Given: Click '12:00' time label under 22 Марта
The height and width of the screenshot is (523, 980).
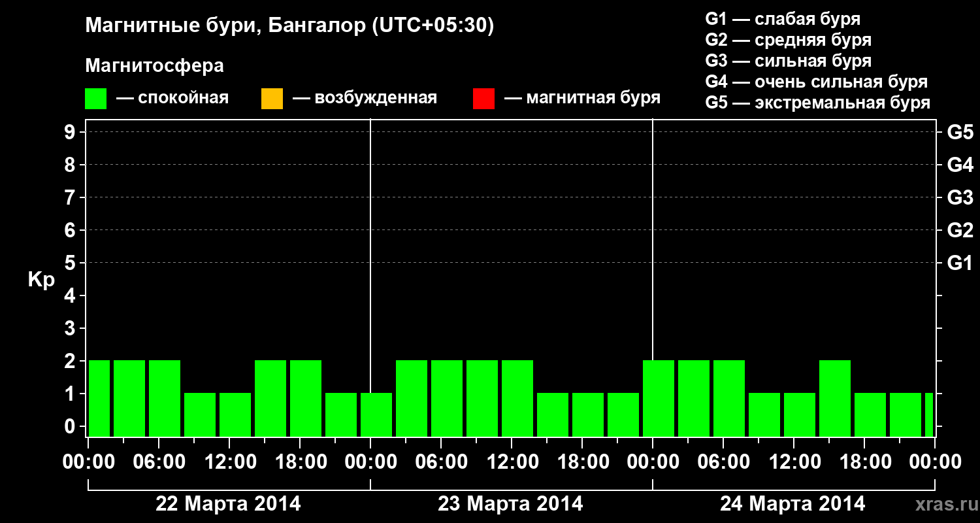Looking at the screenshot, I should click(x=229, y=462).
